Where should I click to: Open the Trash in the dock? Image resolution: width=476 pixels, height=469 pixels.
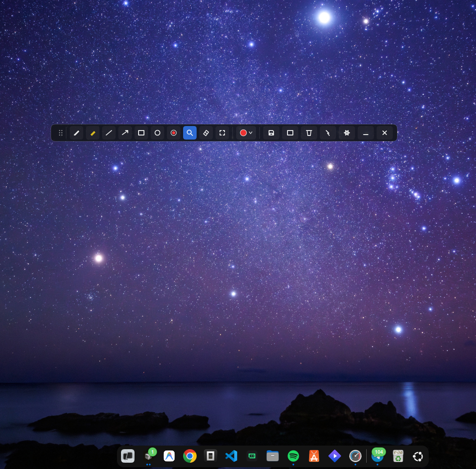[x=398, y=456]
